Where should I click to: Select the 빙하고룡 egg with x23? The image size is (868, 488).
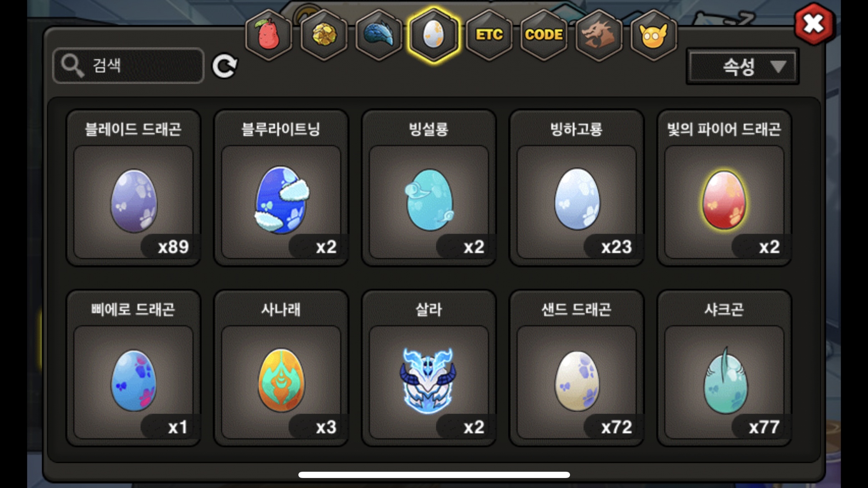(x=577, y=188)
